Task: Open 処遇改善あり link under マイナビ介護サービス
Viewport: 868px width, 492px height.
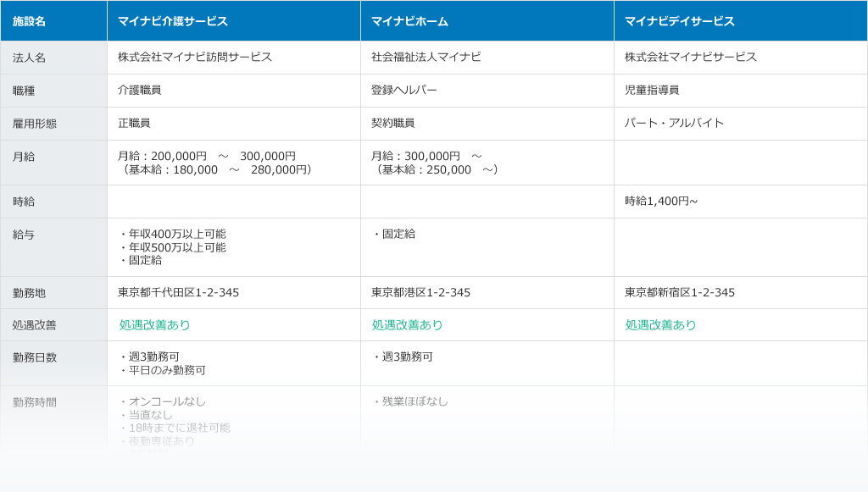Action: click(x=155, y=325)
